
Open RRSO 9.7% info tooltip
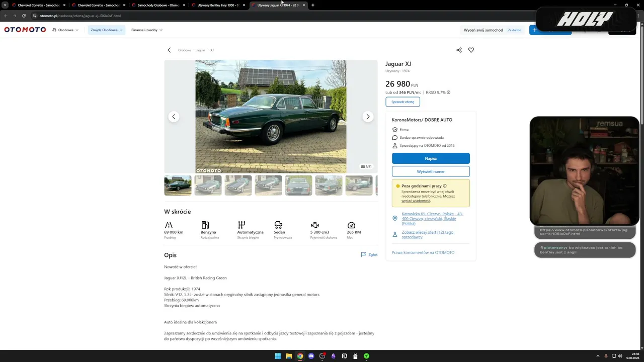point(448,93)
